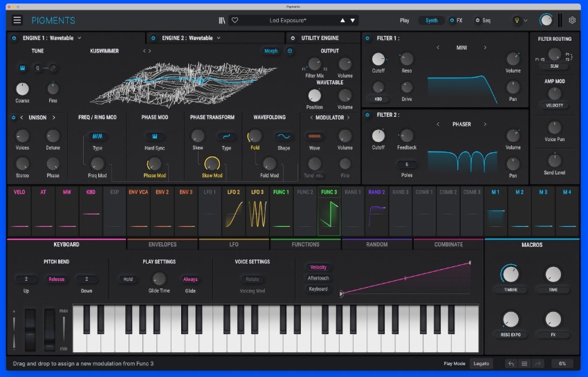588x377 pixels.
Task: Select the ENV VCA modulation source
Action: click(x=138, y=211)
